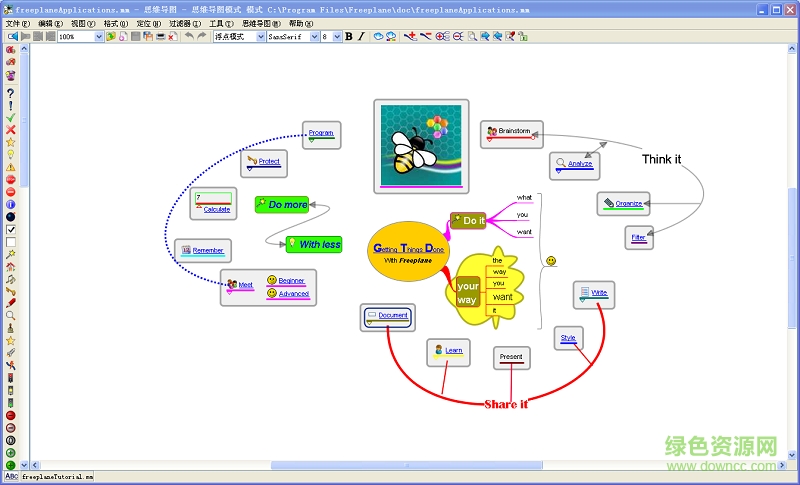The image size is (800, 485).
Task: Toggle fold all nodes icon
Action: (x=458, y=36)
